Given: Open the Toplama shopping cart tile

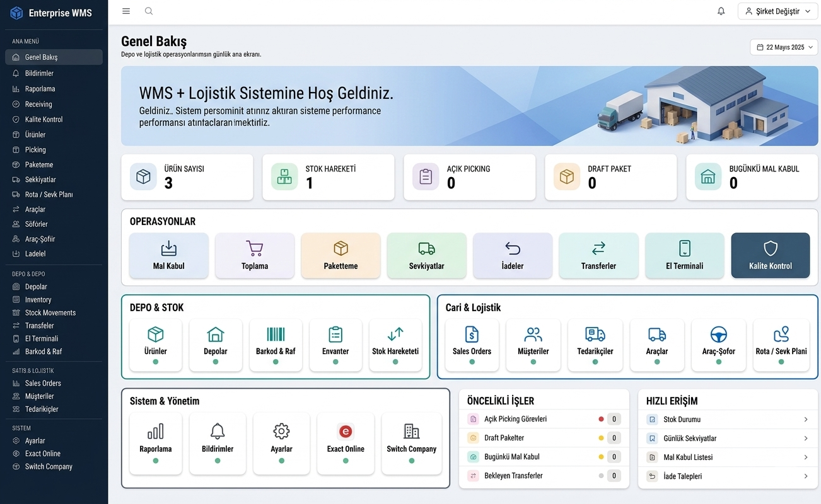Looking at the screenshot, I should pos(255,255).
